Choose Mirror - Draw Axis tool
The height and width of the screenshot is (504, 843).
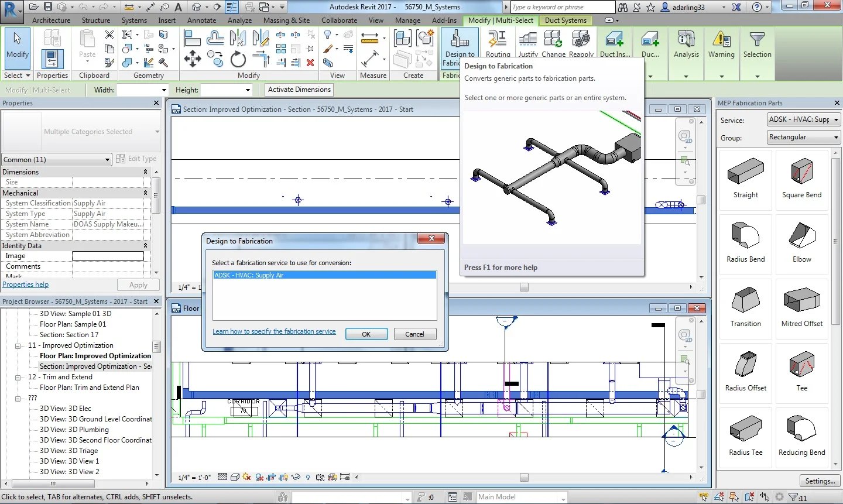click(x=261, y=38)
